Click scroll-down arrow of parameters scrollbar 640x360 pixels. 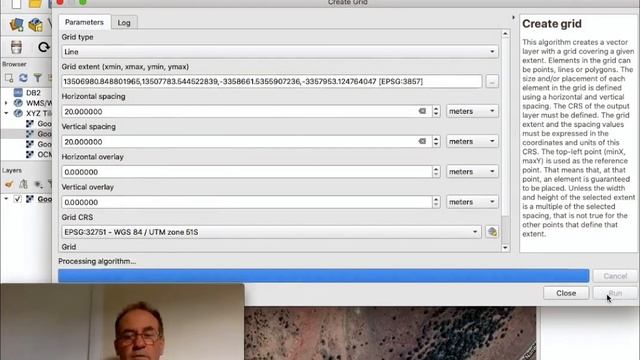tap(505, 248)
